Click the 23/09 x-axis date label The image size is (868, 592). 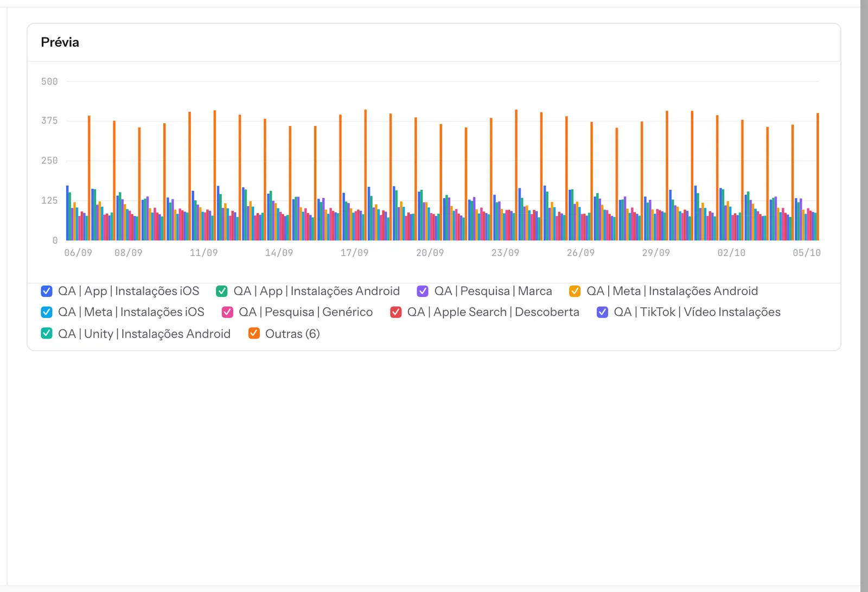(x=506, y=253)
